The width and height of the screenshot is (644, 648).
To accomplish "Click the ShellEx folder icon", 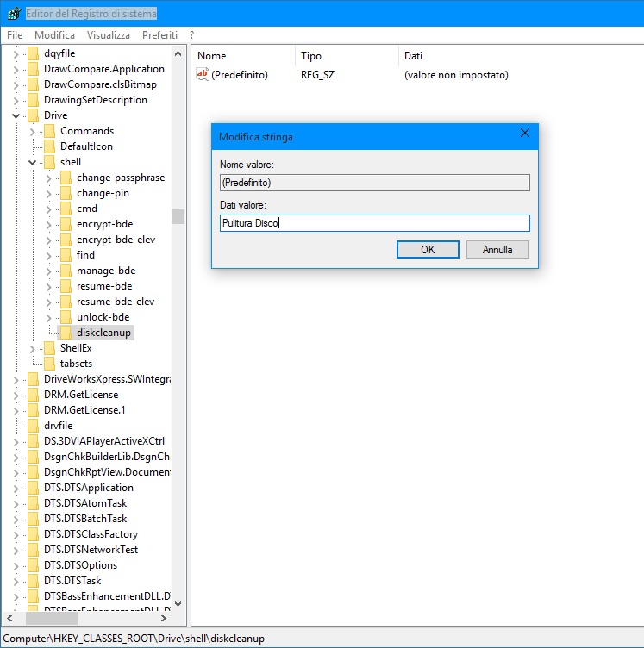I will [49, 348].
